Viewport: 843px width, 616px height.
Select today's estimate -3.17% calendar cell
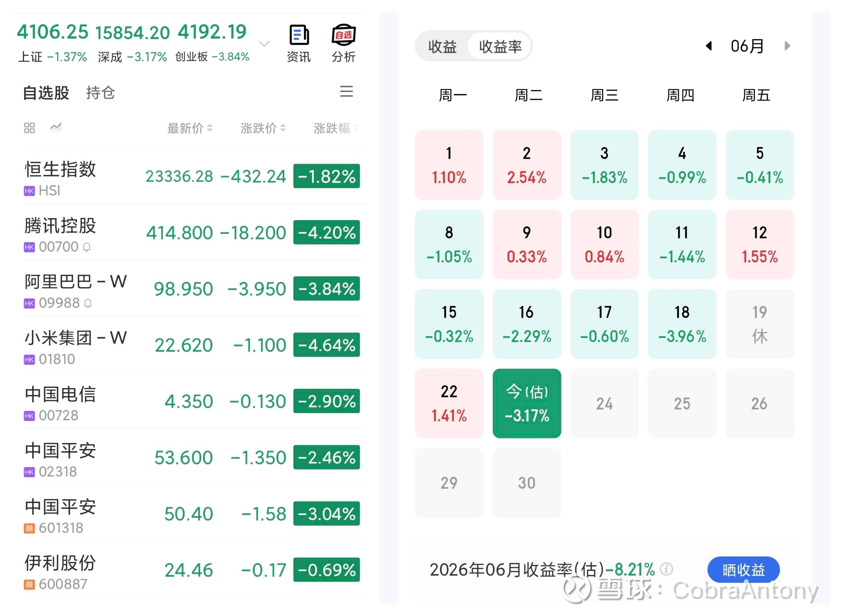tap(527, 403)
